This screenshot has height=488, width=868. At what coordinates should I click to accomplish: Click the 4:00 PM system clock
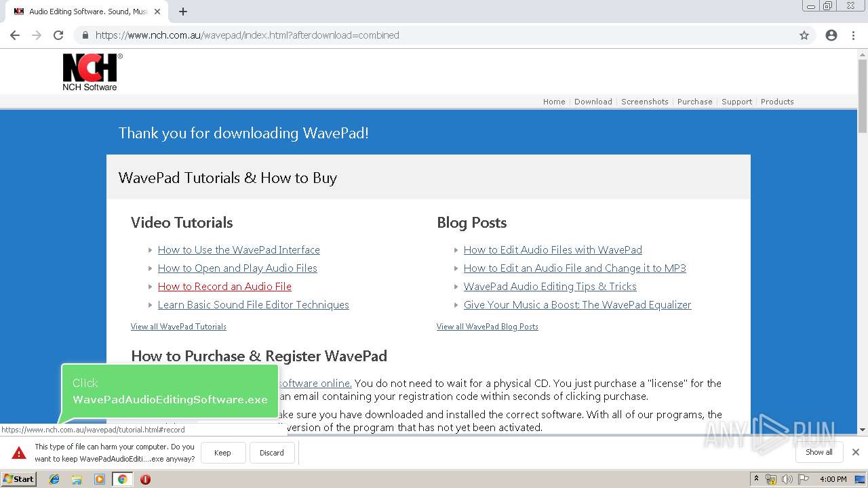(833, 479)
